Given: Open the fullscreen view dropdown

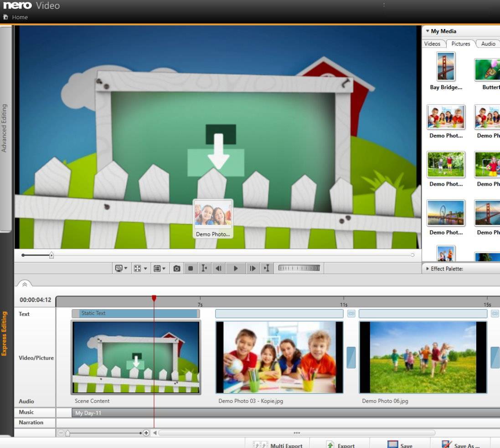Looking at the screenshot, I should [140, 268].
